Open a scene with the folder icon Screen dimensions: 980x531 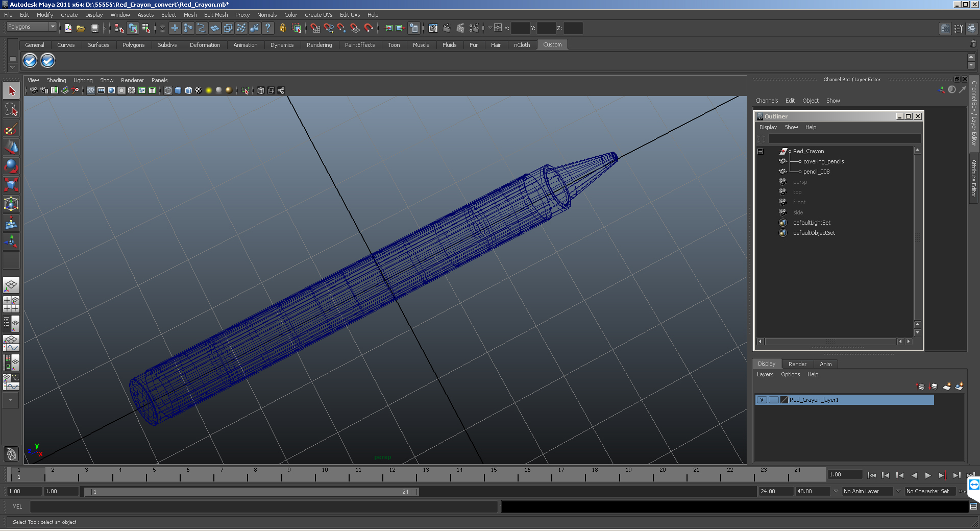coord(81,28)
